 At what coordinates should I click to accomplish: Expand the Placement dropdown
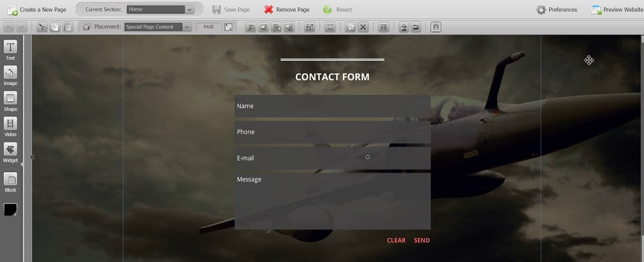[x=157, y=27]
